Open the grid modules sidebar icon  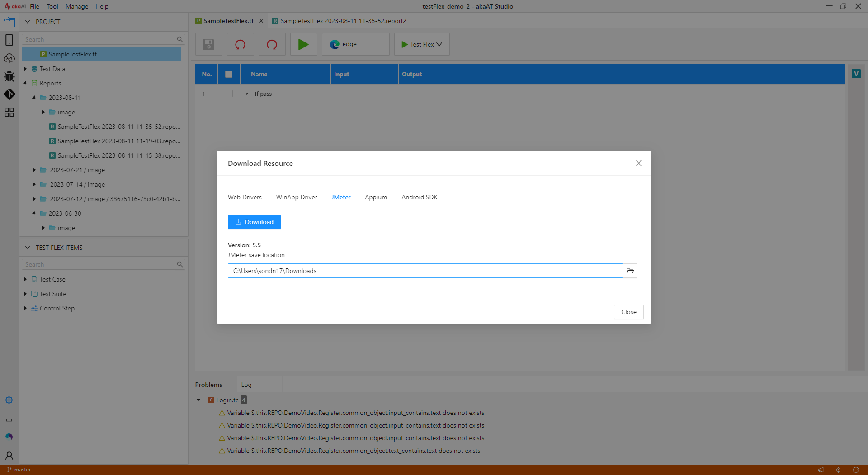(x=9, y=112)
